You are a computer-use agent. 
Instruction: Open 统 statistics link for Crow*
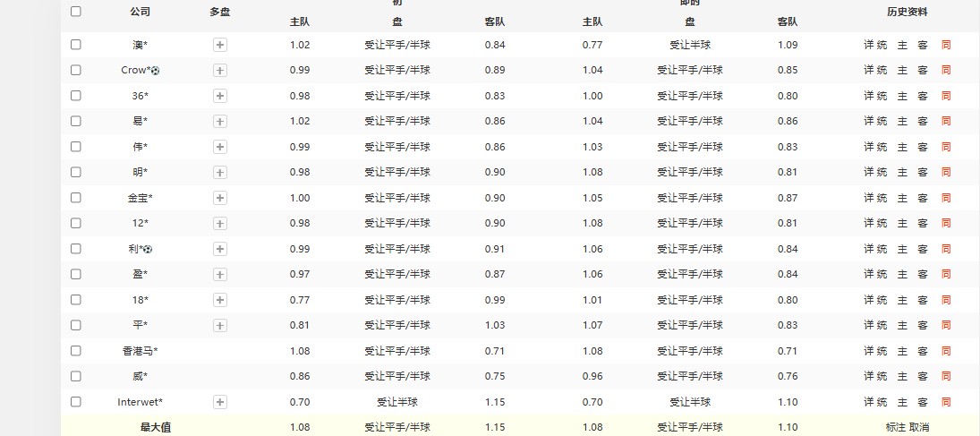[882, 70]
